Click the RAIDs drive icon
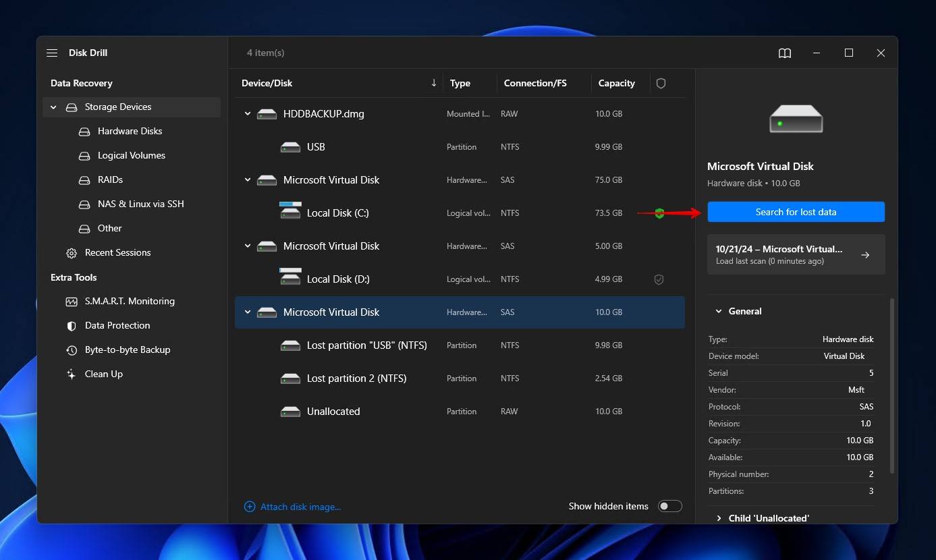936x560 pixels. (84, 180)
